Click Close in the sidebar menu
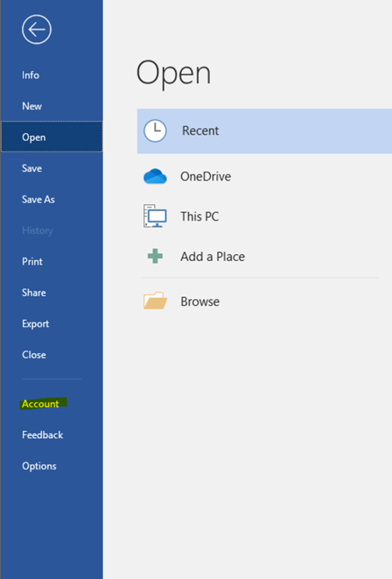 pyautogui.click(x=34, y=355)
